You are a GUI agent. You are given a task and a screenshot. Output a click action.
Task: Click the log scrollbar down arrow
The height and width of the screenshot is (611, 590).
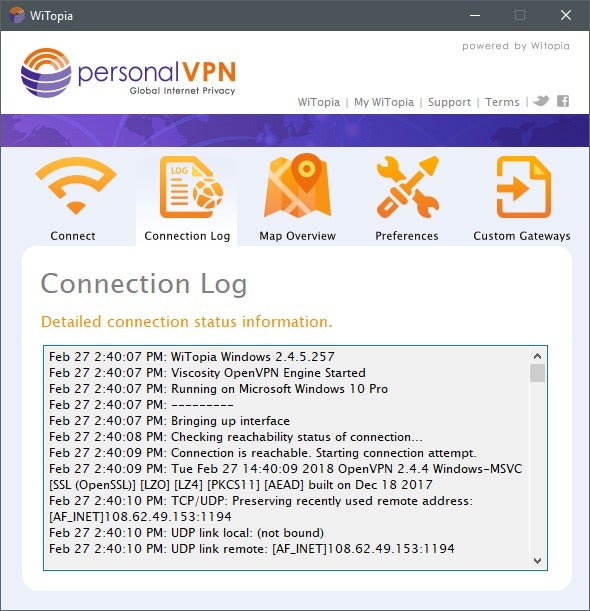pos(537,560)
